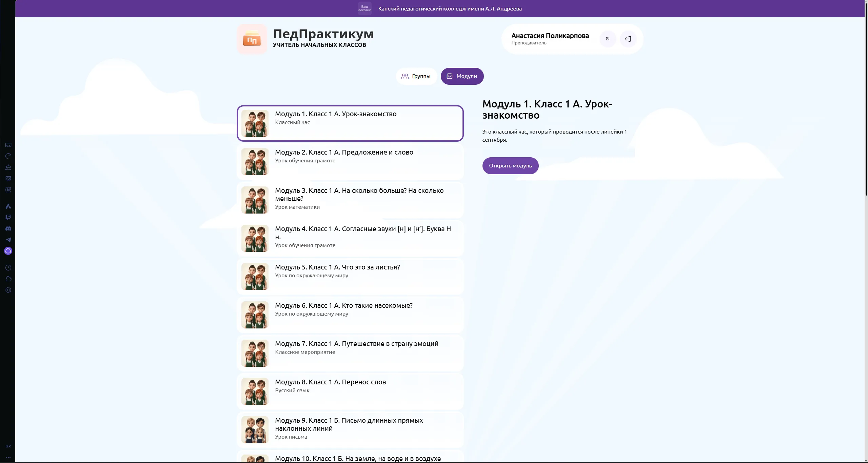Image resolution: width=868 pixels, height=463 pixels.
Task: Click the user name Анастасия Поликарпова
Action: pos(550,36)
